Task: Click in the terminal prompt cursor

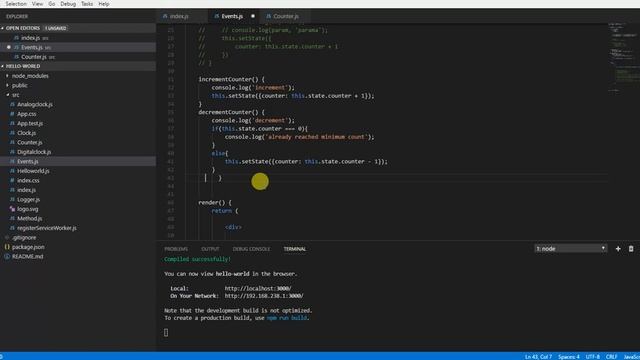Action: [166, 333]
